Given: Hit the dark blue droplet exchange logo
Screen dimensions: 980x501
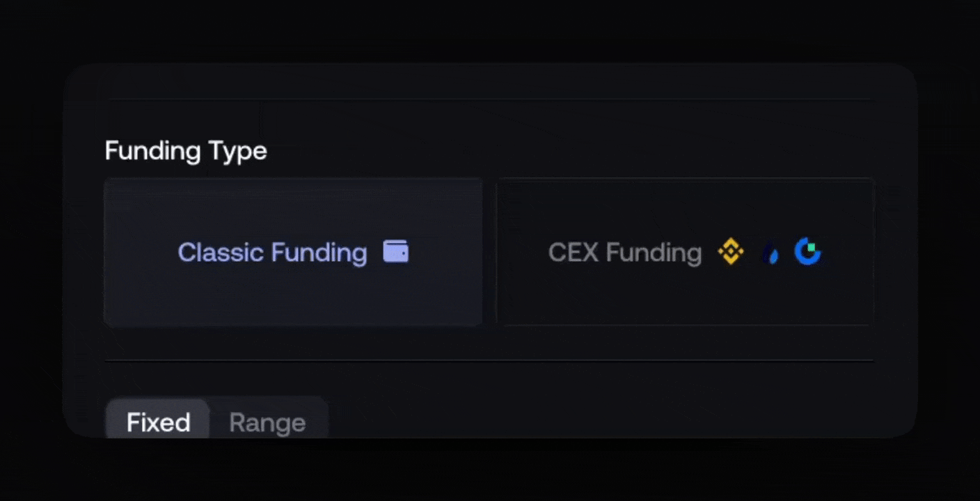Looking at the screenshot, I should (770, 253).
